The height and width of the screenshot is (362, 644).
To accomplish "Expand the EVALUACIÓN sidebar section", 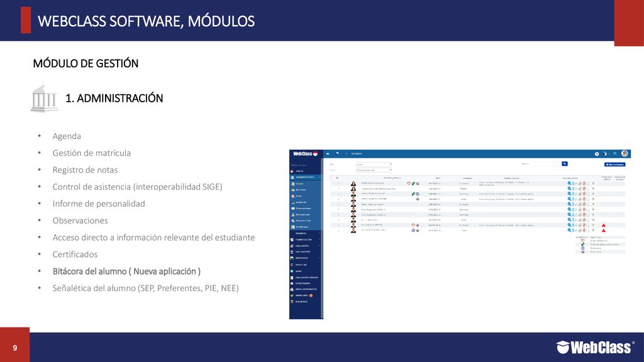I will coord(306,246).
